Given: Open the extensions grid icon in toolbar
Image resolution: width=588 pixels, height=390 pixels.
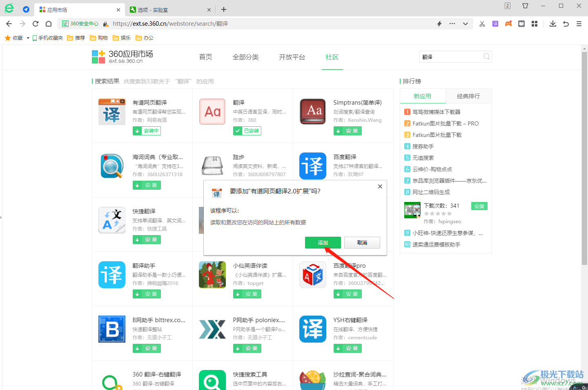Looking at the screenshot, I should pos(535,24).
